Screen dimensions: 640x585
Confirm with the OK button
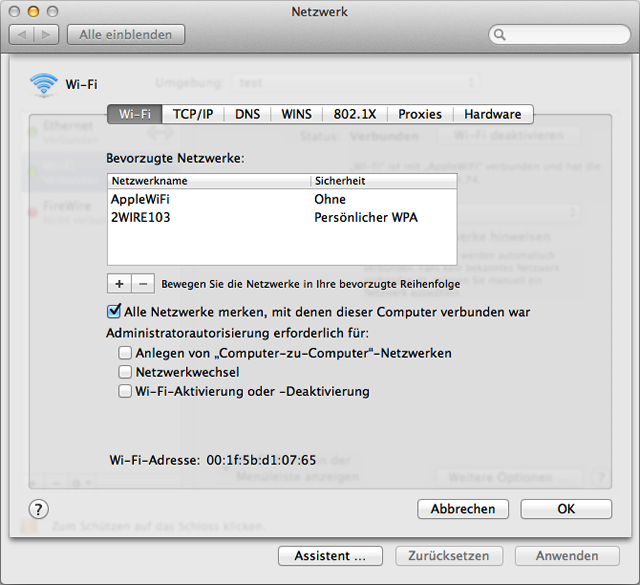pos(566,509)
